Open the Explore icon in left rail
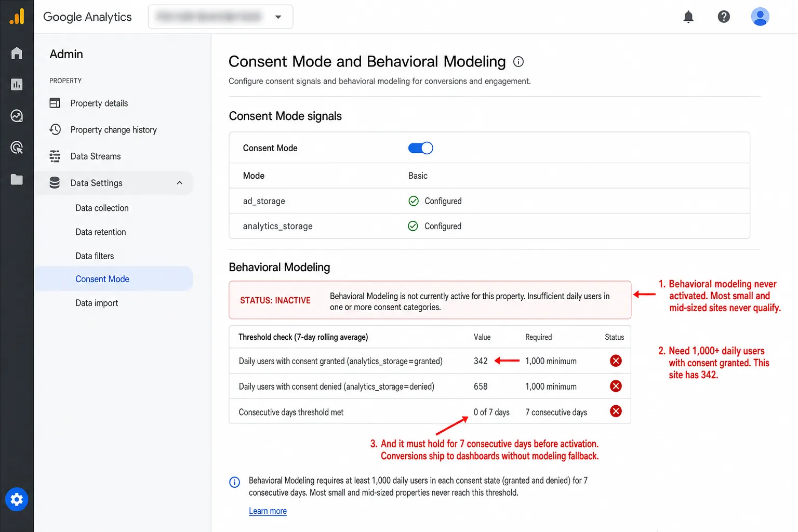This screenshot has height=532, width=798. click(x=17, y=116)
